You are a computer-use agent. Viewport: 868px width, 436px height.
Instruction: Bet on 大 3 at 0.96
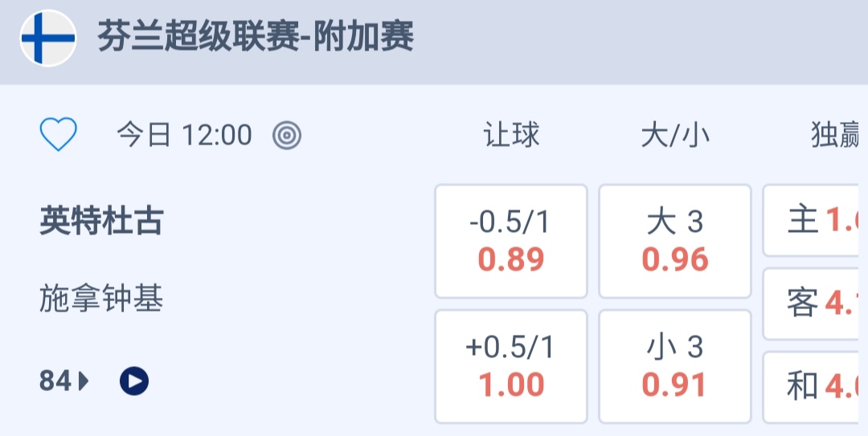675,241
